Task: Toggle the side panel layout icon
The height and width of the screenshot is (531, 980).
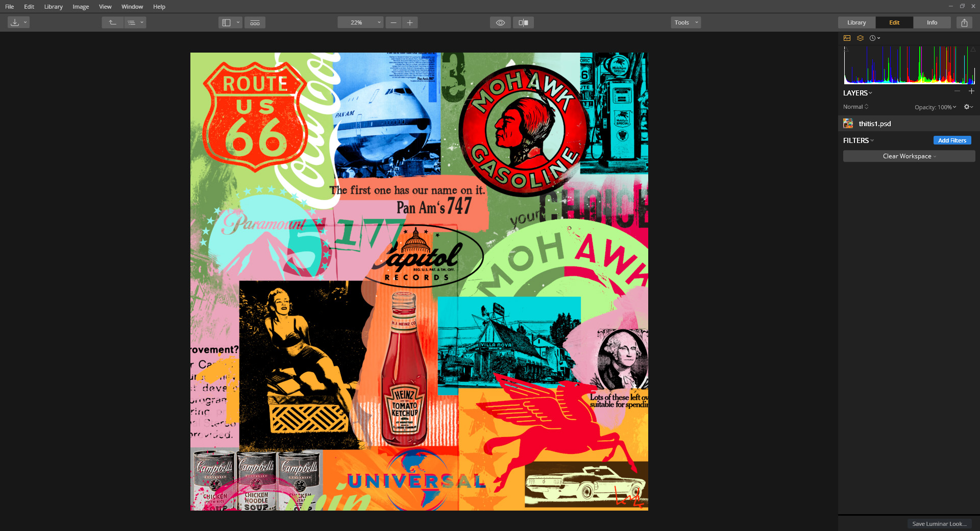Action: (227, 22)
